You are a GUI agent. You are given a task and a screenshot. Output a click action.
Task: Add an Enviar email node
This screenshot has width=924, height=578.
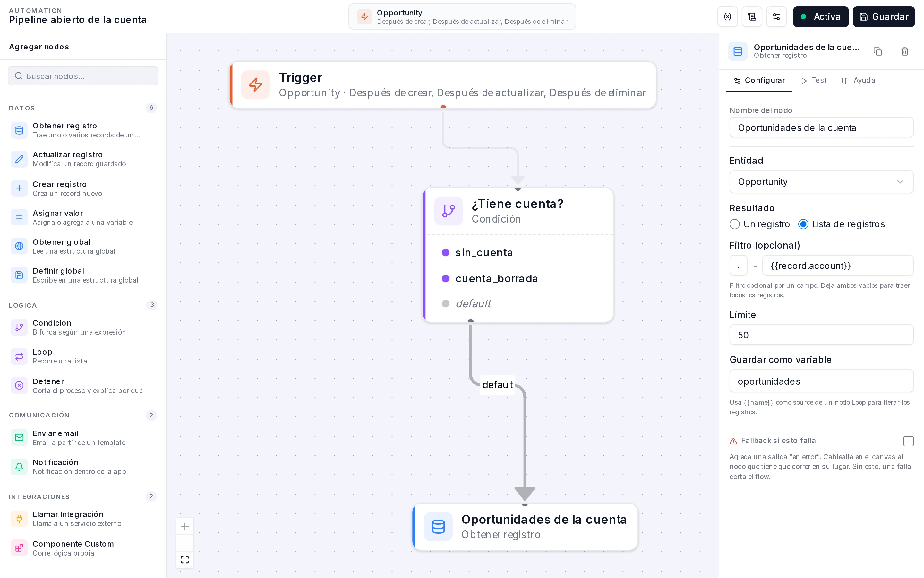(x=83, y=438)
